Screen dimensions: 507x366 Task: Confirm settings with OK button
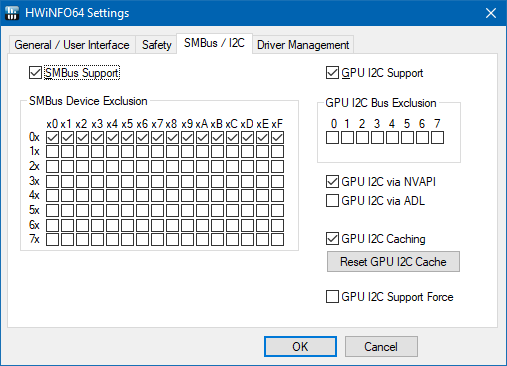[x=300, y=347]
